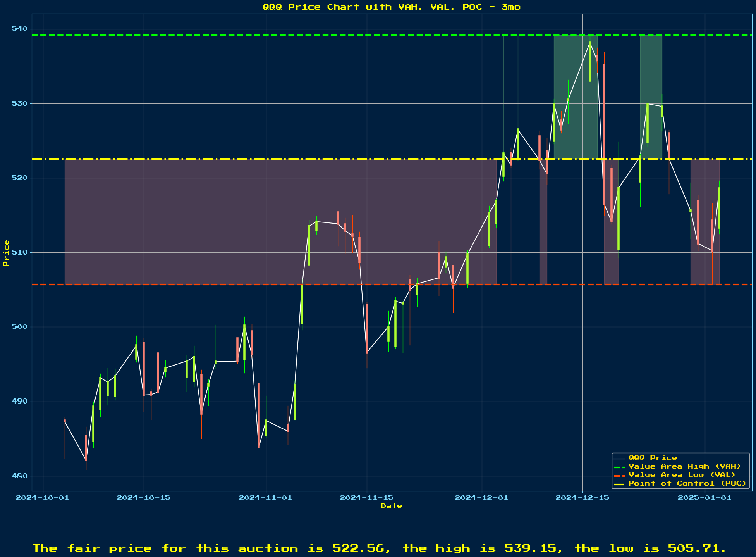This screenshot has height=557, width=756.
Task: Click the fair price caption text below chart
Action: pyautogui.click(x=380, y=548)
